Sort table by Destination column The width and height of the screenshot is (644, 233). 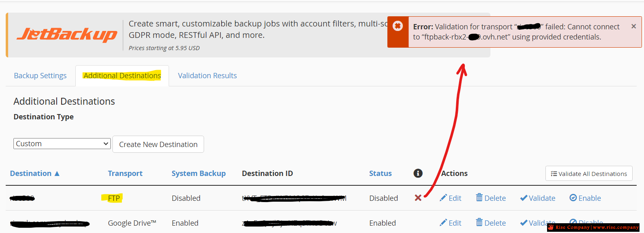pyautogui.click(x=31, y=174)
